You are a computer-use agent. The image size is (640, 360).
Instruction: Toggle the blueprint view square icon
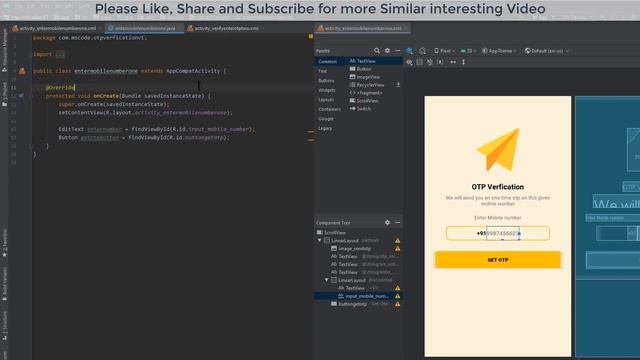point(420,62)
